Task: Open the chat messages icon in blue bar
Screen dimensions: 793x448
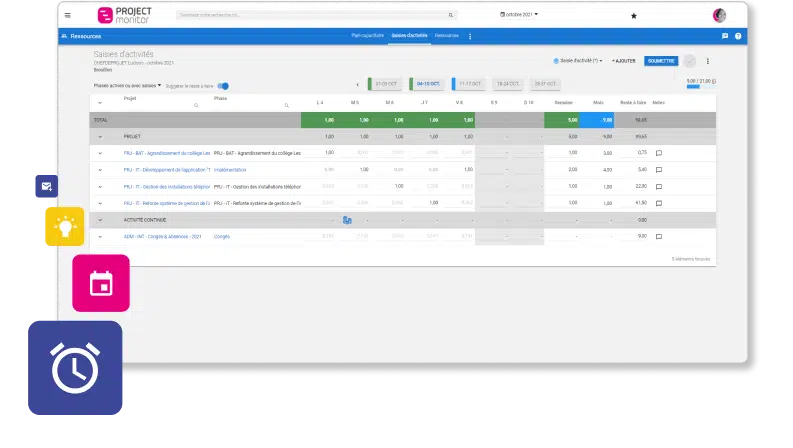Action: coord(725,36)
